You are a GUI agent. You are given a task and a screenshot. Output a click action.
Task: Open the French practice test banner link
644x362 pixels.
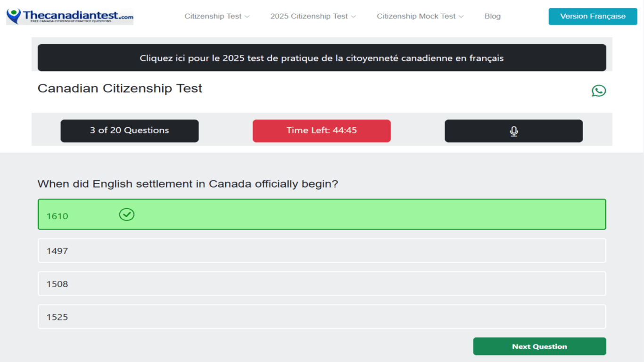pos(322,58)
